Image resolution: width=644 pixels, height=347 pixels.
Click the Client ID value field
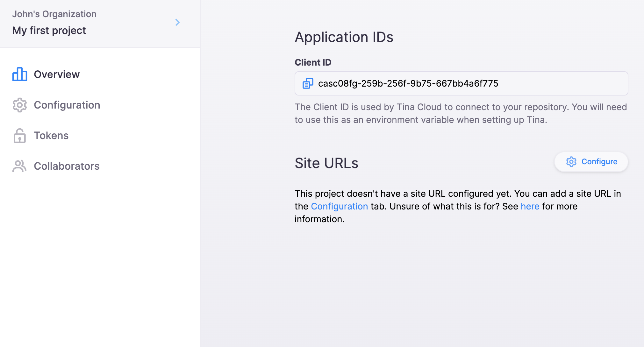461,83
